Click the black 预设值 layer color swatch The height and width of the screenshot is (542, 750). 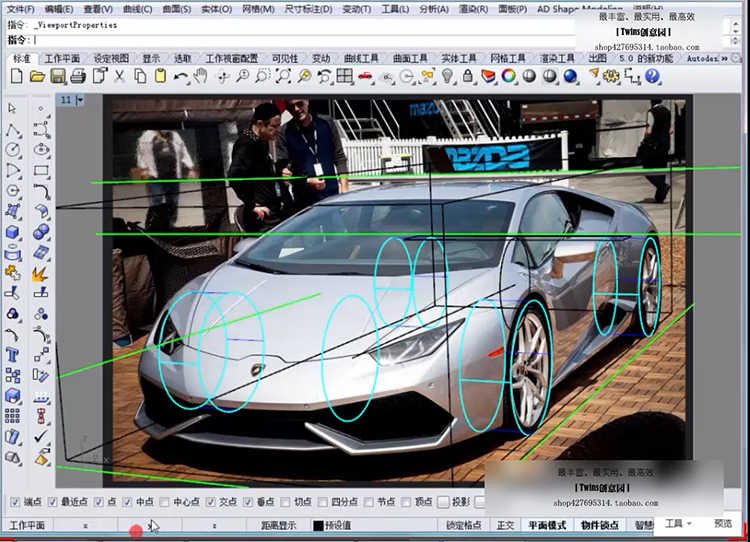(318, 525)
